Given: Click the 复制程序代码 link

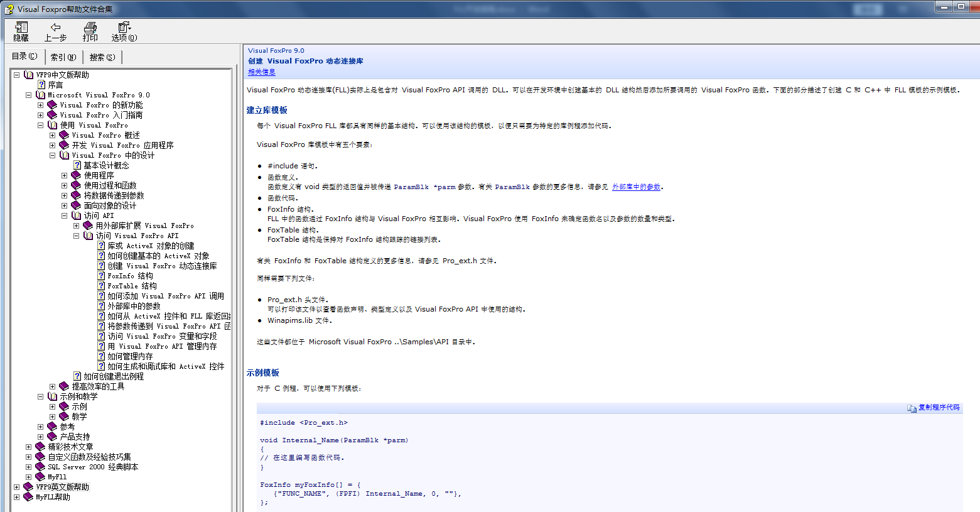Looking at the screenshot, I should tap(939, 408).
